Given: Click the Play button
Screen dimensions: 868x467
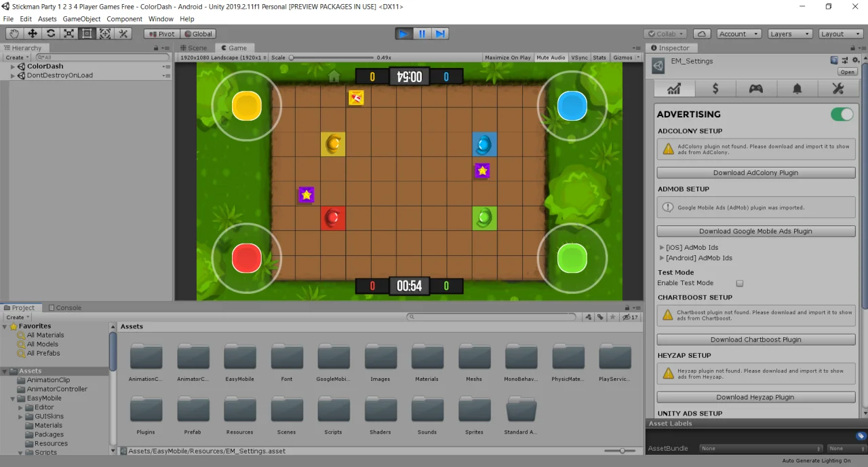Looking at the screenshot, I should pyautogui.click(x=403, y=33).
